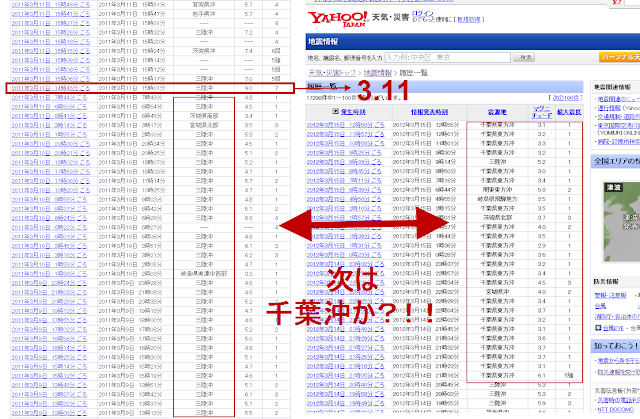Click the location search input field

[447, 58]
